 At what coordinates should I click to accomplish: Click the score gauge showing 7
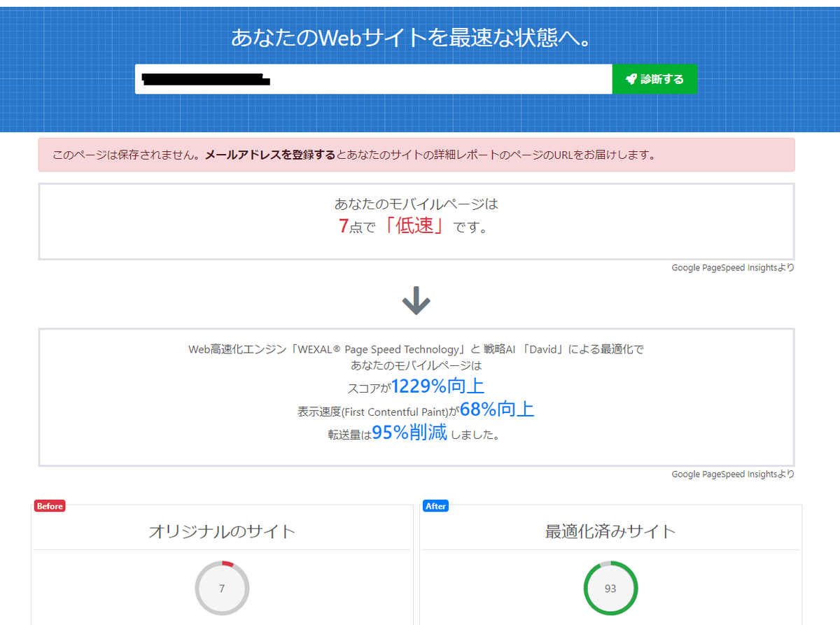(x=222, y=589)
